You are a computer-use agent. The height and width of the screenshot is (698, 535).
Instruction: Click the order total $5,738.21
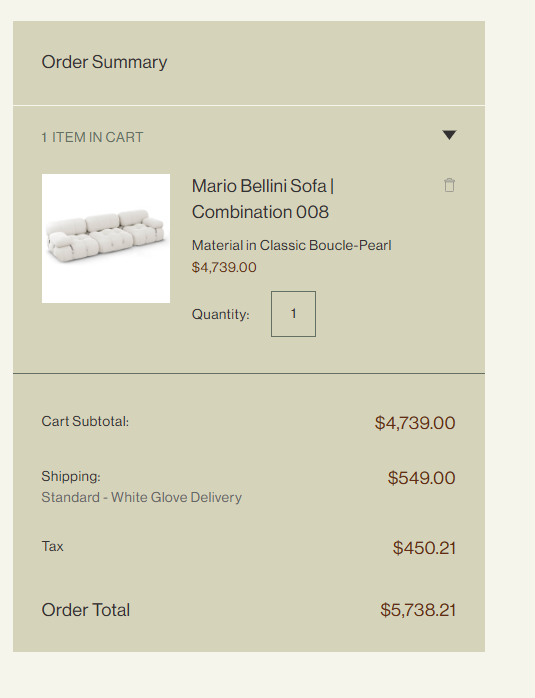418,610
